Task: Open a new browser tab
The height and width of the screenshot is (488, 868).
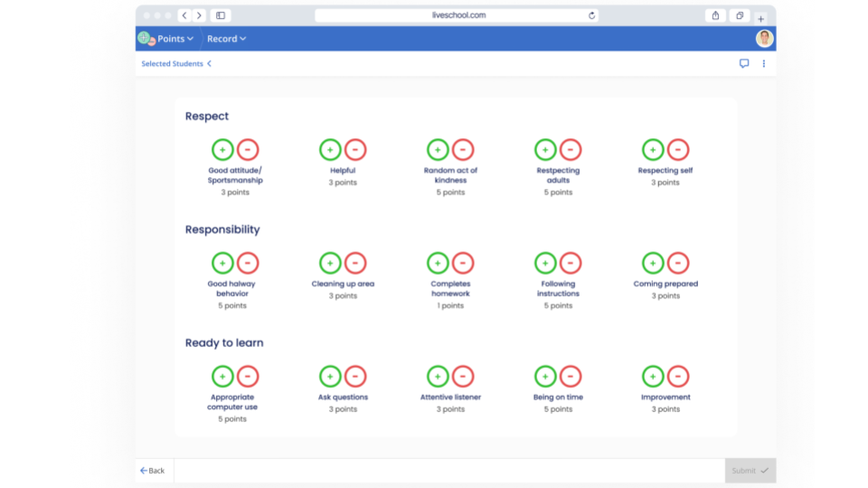Action: click(x=761, y=19)
